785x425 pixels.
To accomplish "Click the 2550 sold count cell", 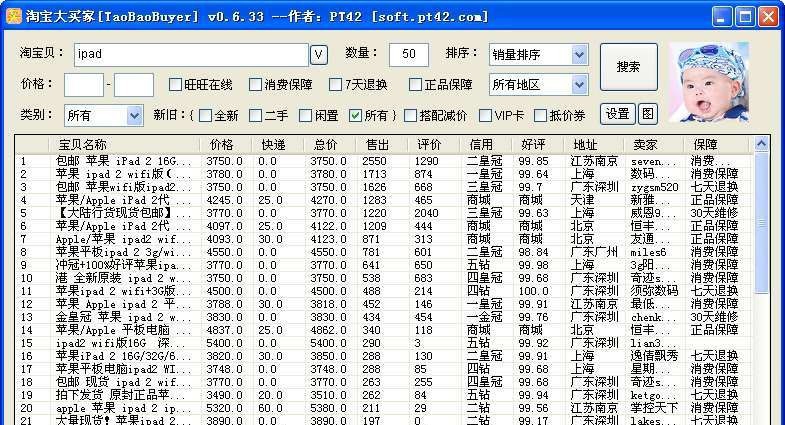I will pos(374,162).
